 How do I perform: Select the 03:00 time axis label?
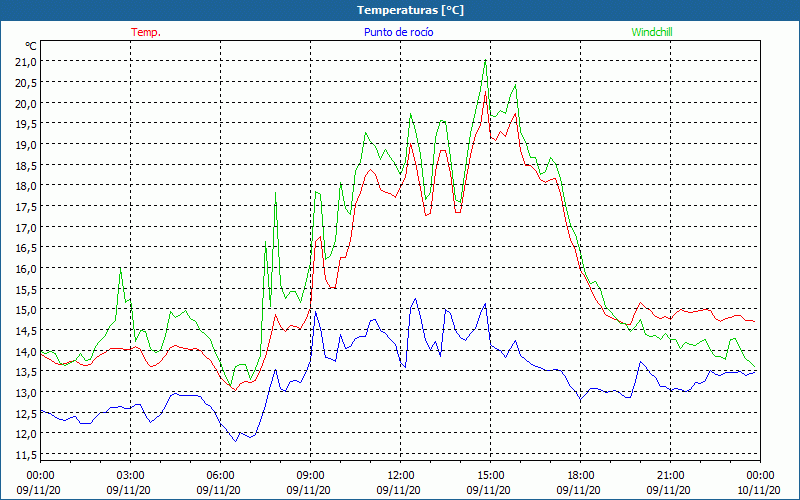point(130,475)
